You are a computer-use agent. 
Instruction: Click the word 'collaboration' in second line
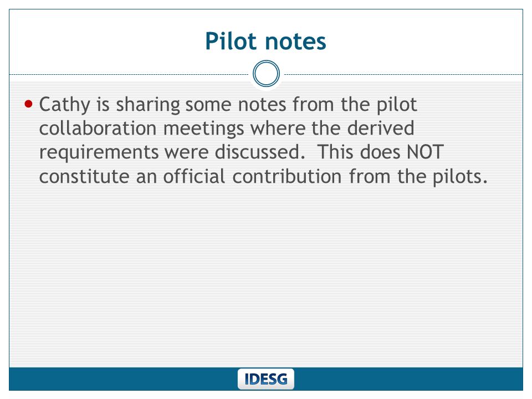(x=98, y=128)
